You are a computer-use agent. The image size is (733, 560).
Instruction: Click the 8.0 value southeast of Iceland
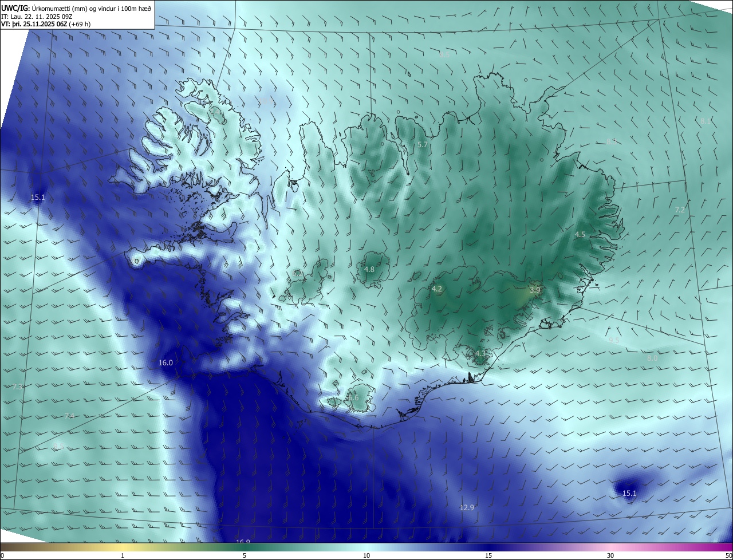[652, 358]
